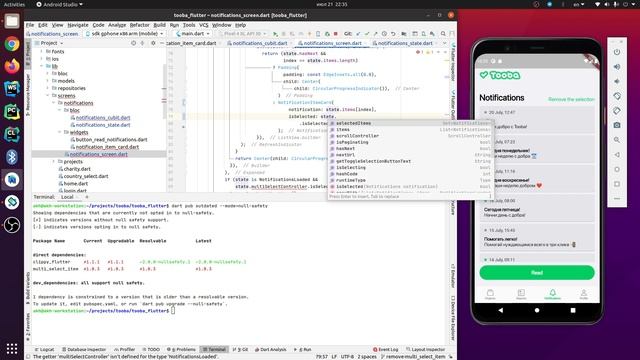Open the main.dart run configuration dropdown
The image size is (640, 360).
193,34
